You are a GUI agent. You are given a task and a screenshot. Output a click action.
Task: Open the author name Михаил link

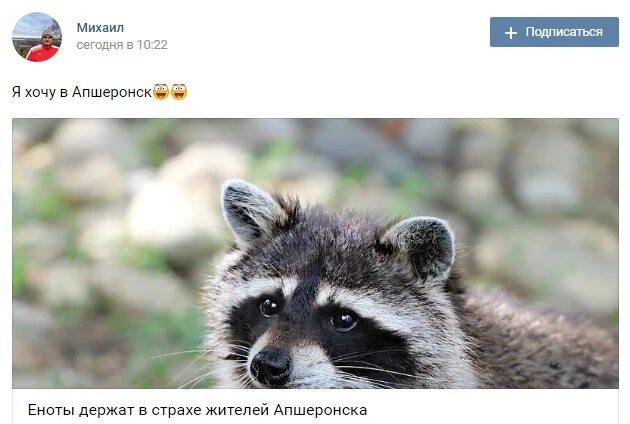click(100, 28)
